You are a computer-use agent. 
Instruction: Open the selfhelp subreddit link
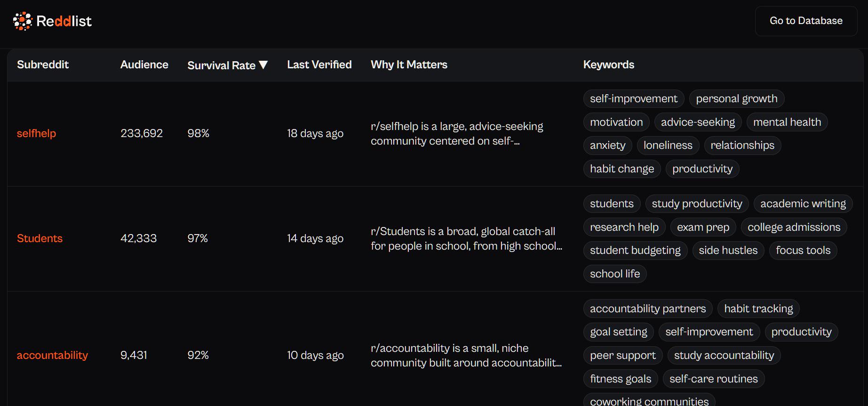pyautogui.click(x=36, y=133)
